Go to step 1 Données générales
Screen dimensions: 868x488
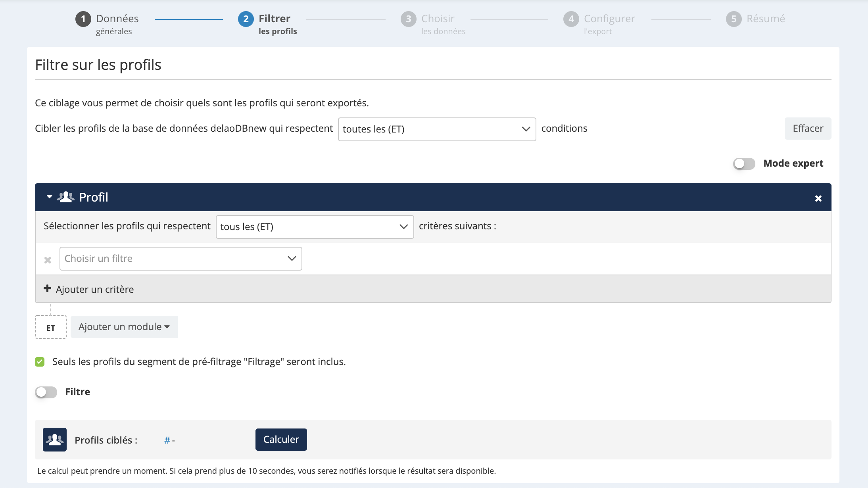[x=107, y=24]
